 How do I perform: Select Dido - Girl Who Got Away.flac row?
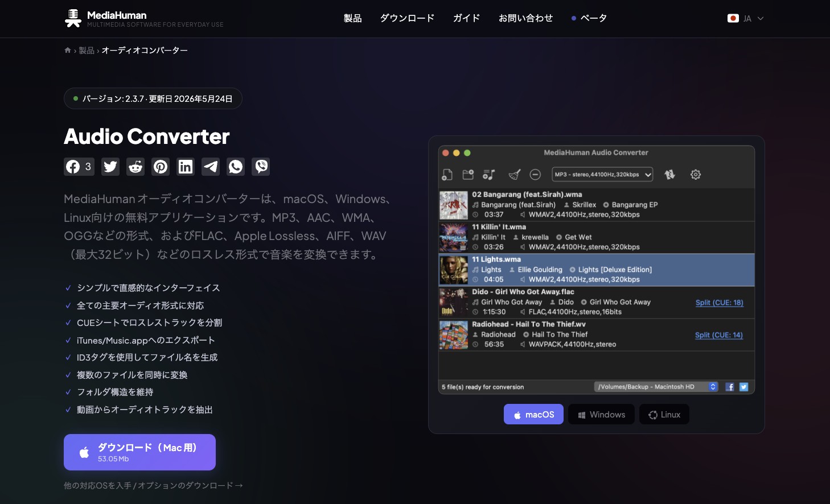tap(597, 302)
